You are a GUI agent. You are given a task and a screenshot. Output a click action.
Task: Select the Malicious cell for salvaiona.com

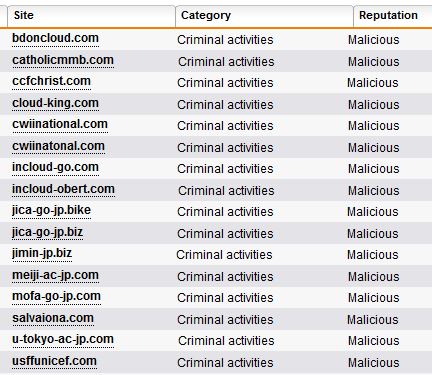(x=373, y=320)
